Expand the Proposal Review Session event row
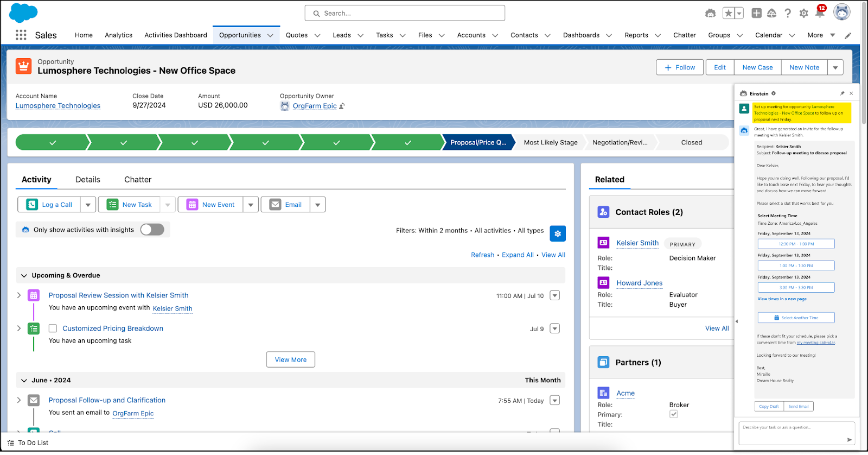 point(19,295)
